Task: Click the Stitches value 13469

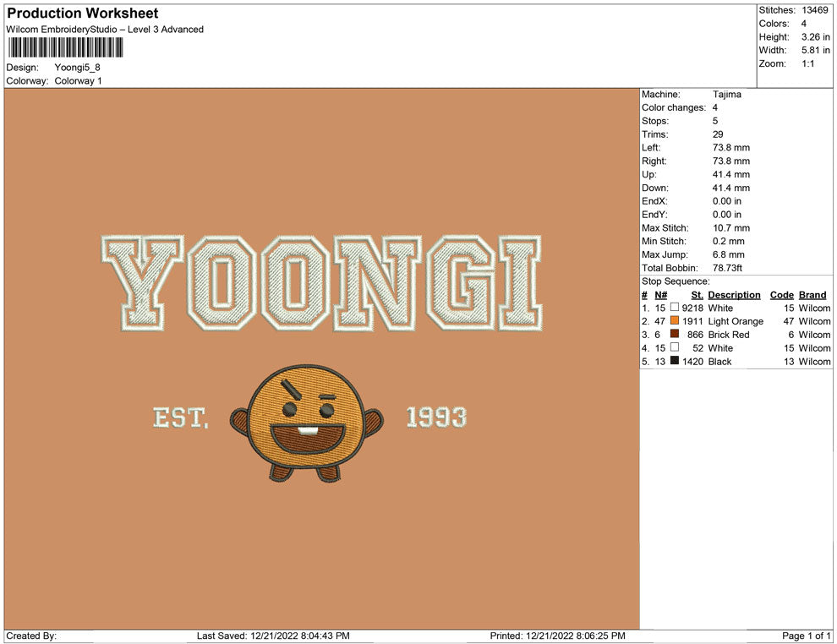Action: click(814, 10)
